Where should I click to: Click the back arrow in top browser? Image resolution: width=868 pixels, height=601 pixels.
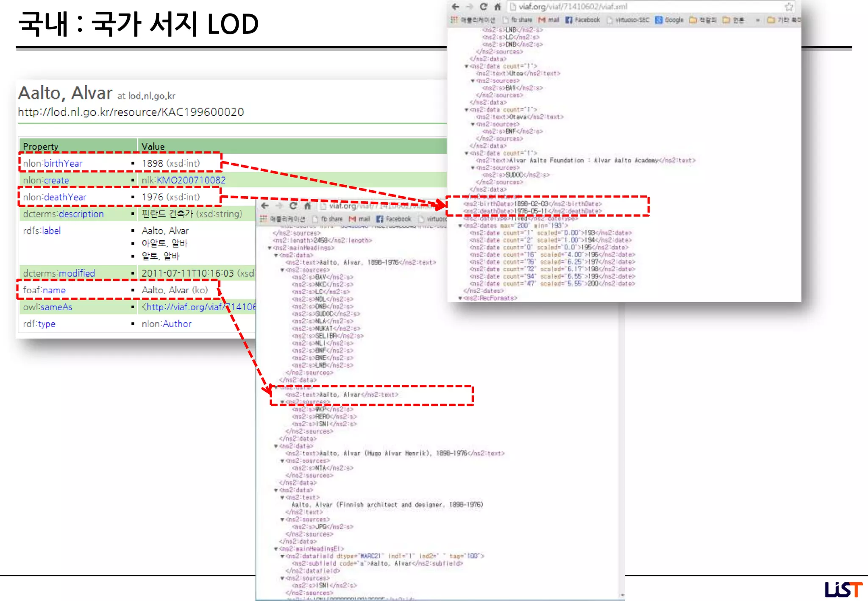456,7
